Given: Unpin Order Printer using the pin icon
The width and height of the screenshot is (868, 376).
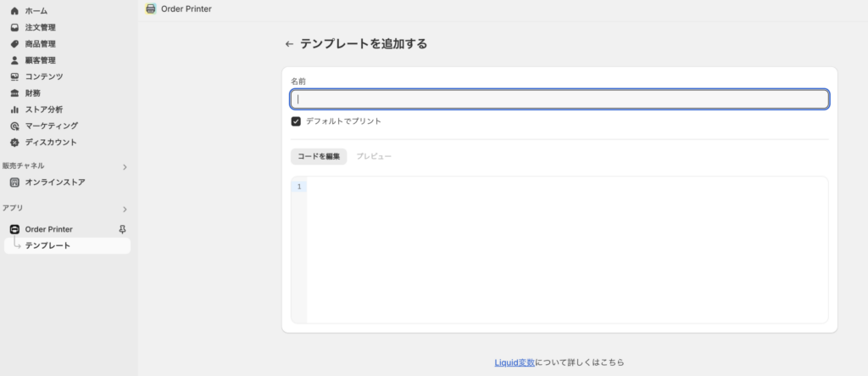Looking at the screenshot, I should 123,229.
